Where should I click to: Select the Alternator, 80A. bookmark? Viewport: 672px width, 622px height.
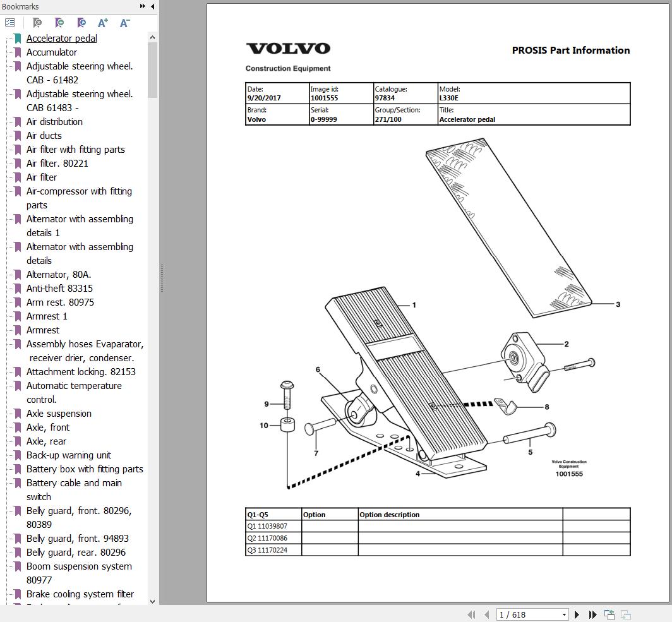(x=59, y=275)
